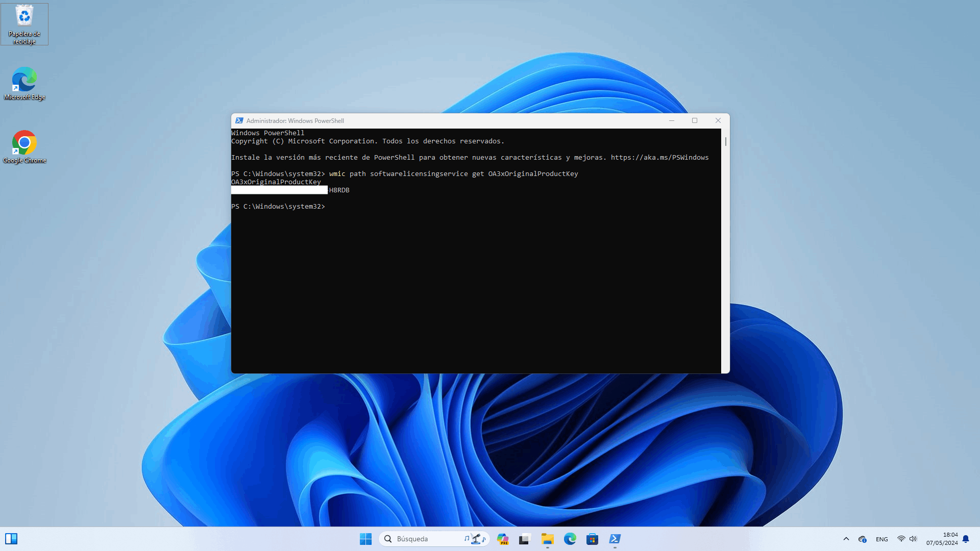
Task: Open File Explorer from the taskbar
Action: (x=548, y=539)
